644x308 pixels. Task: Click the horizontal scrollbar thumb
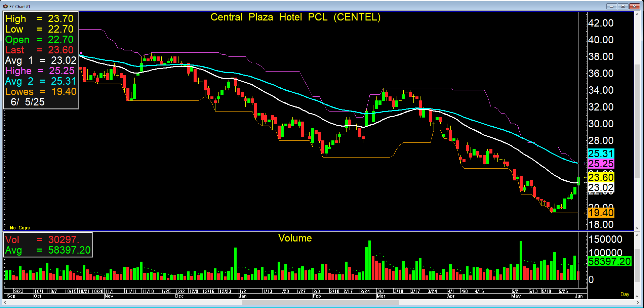pyautogui.click(x=321, y=303)
